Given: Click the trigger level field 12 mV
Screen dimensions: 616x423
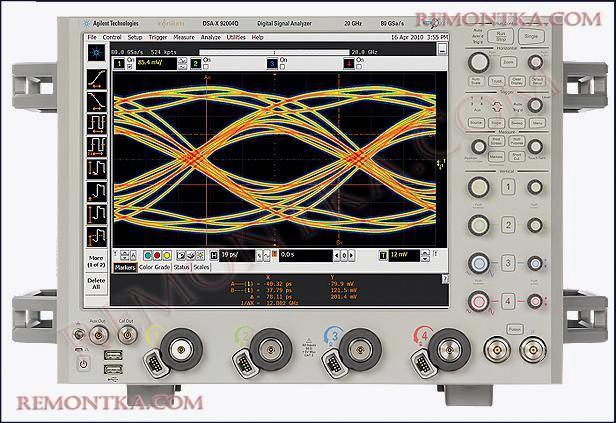Looking at the screenshot, I should coord(404,256).
